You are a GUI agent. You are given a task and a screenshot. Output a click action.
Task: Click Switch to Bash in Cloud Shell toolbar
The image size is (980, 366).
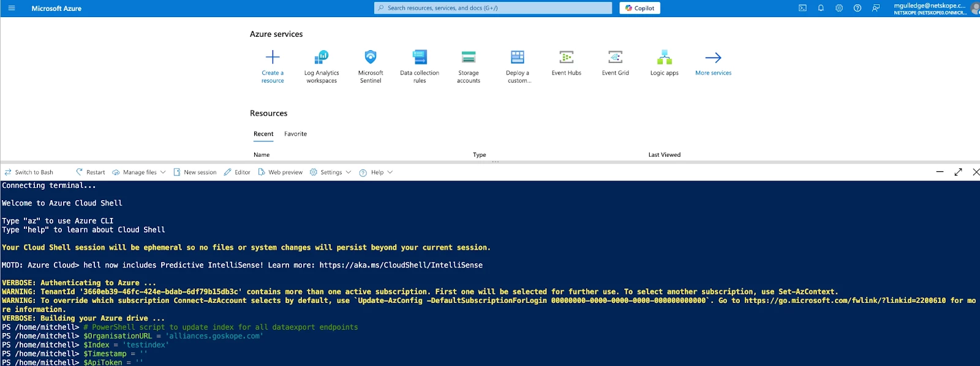tap(29, 173)
